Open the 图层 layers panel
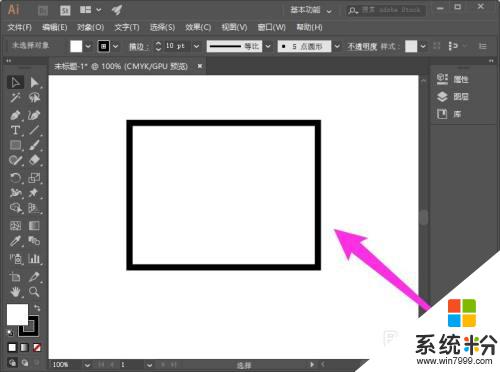This screenshot has width=500, height=372. 453,97
